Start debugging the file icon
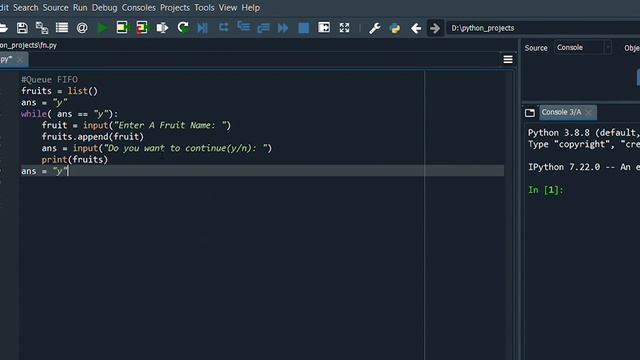The height and width of the screenshot is (360, 640). pos(202,28)
